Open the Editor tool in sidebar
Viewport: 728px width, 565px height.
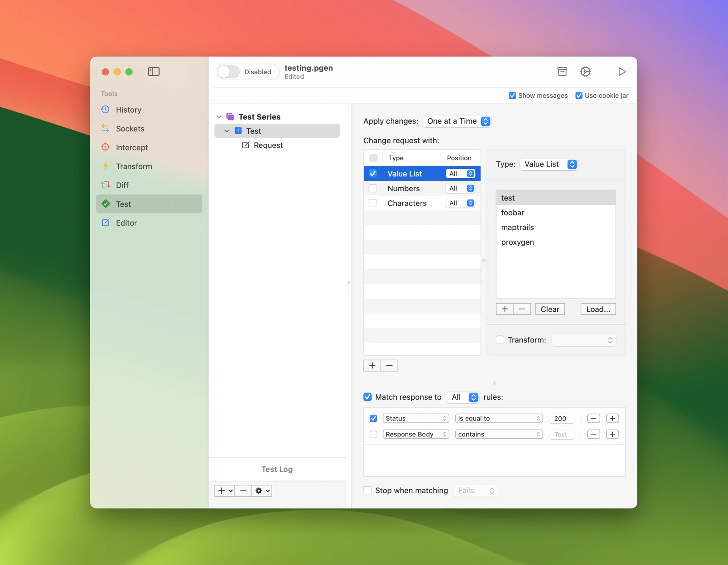(x=126, y=223)
